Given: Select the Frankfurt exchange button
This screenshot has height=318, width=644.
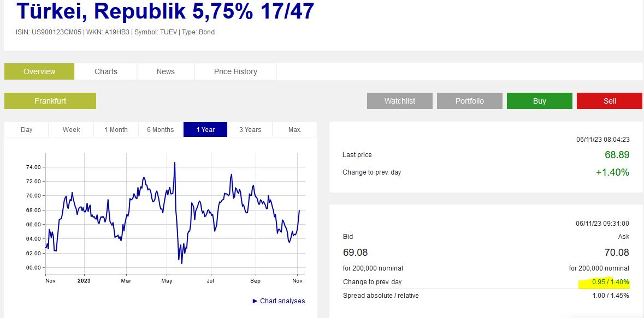Looking at the screenshot, I should [50, 101].
